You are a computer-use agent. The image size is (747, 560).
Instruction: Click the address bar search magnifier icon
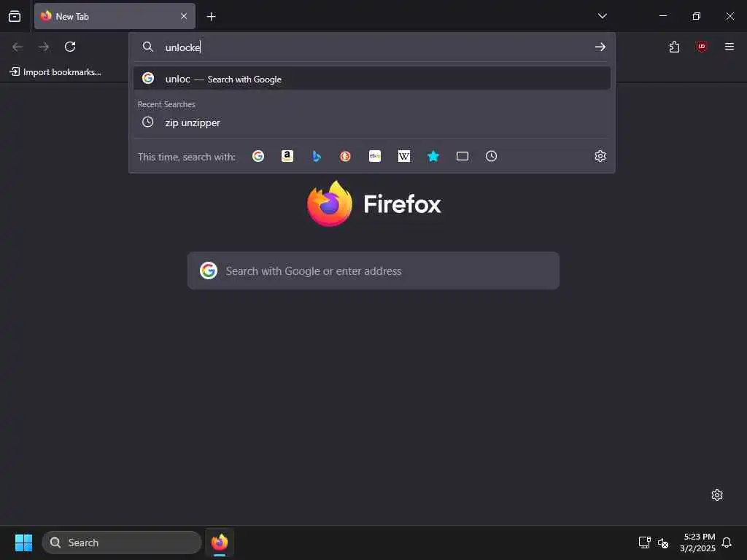tap(147, 47)
